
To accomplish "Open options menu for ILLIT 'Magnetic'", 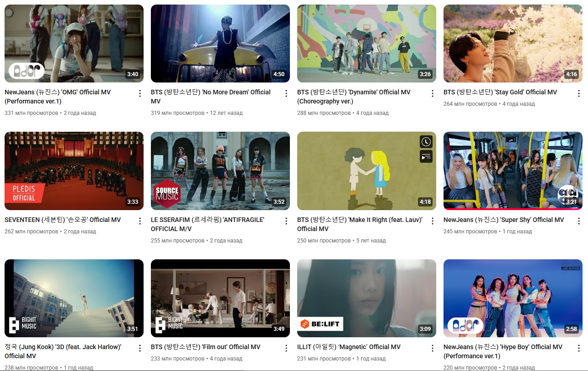I will (x=433, y=348).
